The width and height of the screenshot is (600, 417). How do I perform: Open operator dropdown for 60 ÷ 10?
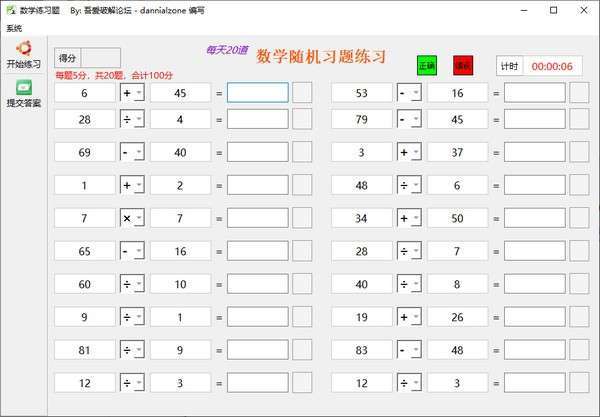coord(132,284)
